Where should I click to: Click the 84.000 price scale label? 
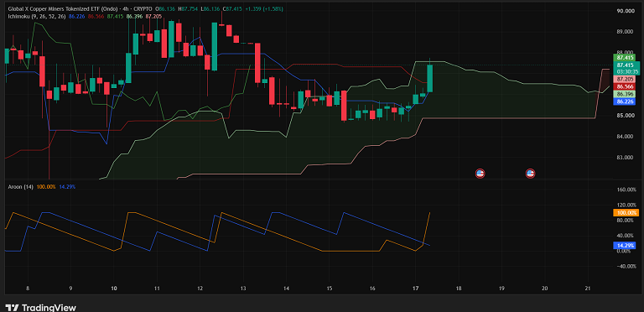[x=625, y=137]
